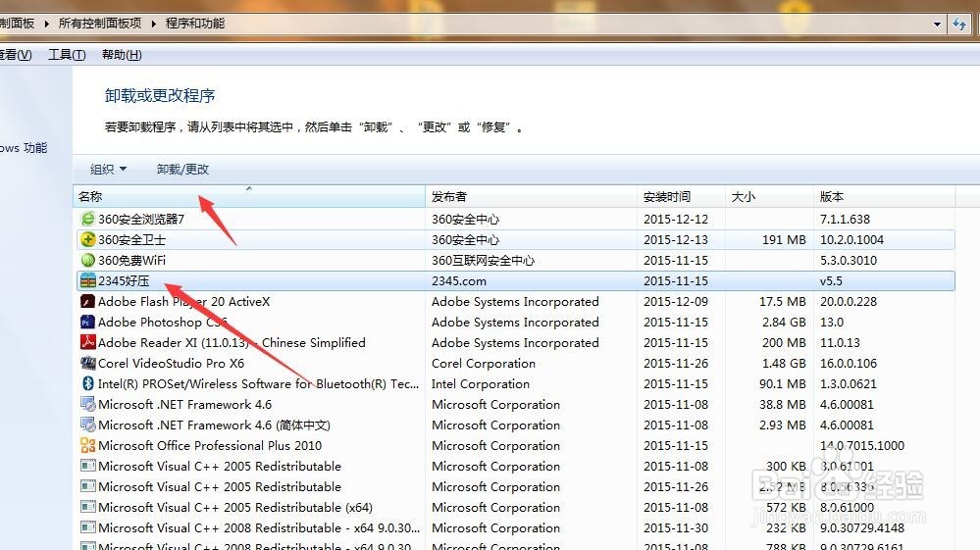Image resolution: width=980 pixels, height=550 pixels.
Task: Click the install date 2015-12-09
Action: pyautogui.click(x=676, y=302)
